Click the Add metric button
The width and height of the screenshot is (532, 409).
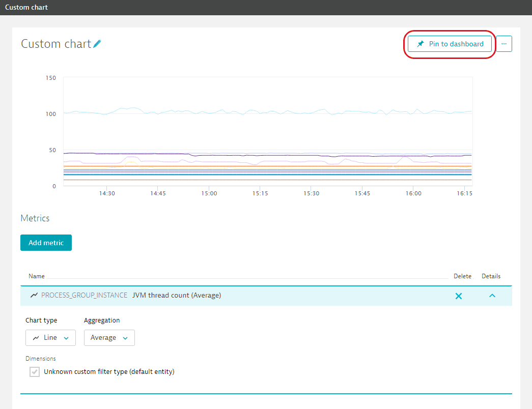(x=46, y=243)
